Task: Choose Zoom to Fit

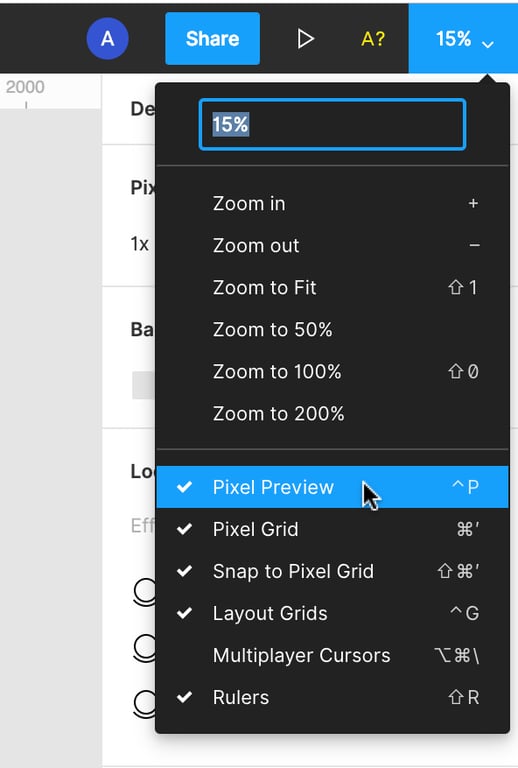Action: click(x=332, y=288)
